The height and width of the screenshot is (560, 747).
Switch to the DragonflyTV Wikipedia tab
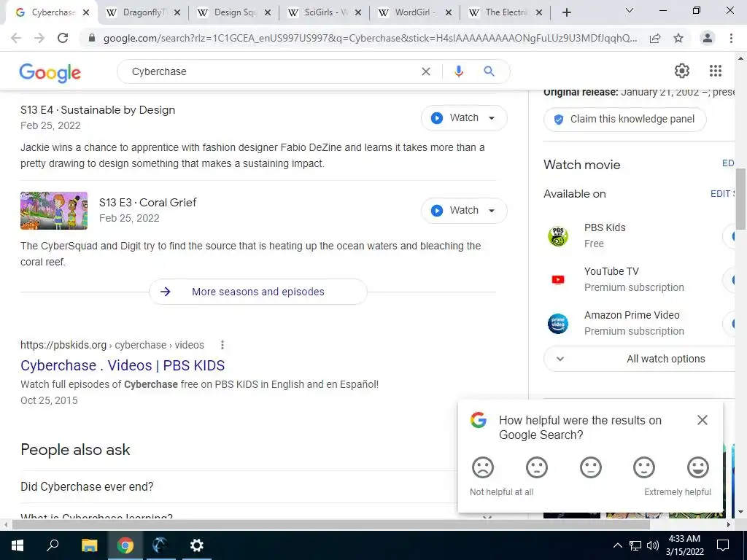144,12
